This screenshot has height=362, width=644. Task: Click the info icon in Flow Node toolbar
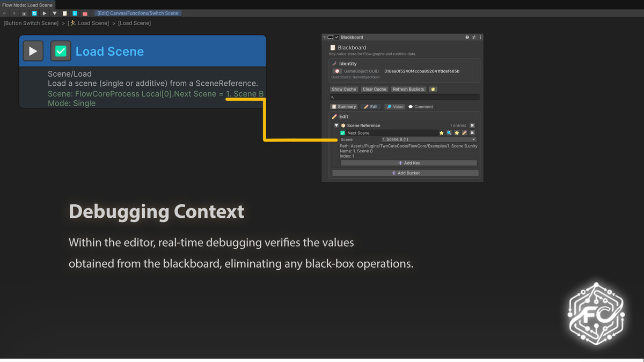click(75, 13)
